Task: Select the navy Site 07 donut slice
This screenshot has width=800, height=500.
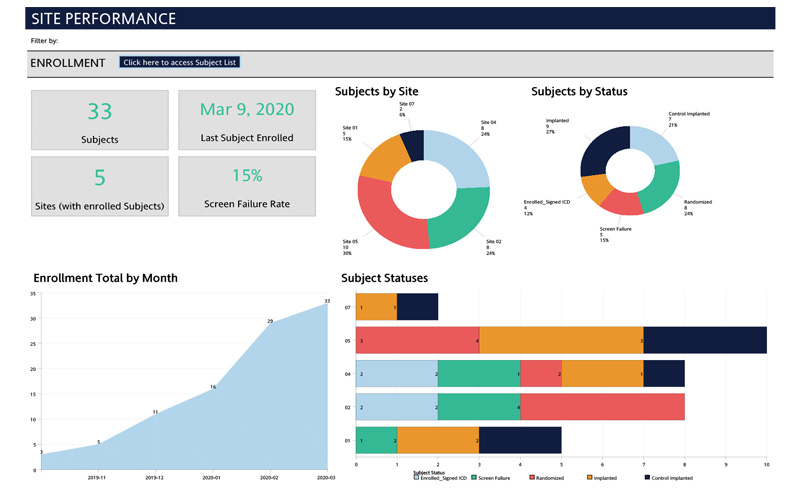Action: coord(413,144)
